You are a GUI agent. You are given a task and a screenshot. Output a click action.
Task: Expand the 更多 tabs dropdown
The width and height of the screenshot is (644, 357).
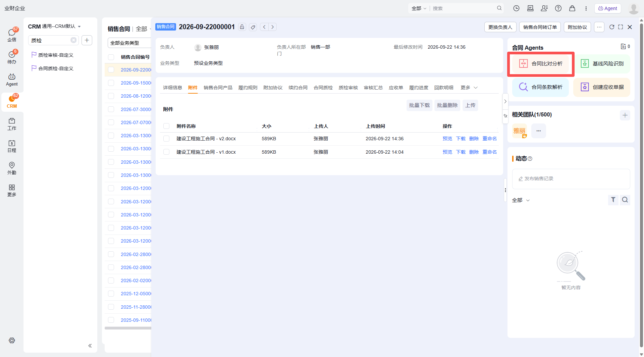(x=469, y=88)
